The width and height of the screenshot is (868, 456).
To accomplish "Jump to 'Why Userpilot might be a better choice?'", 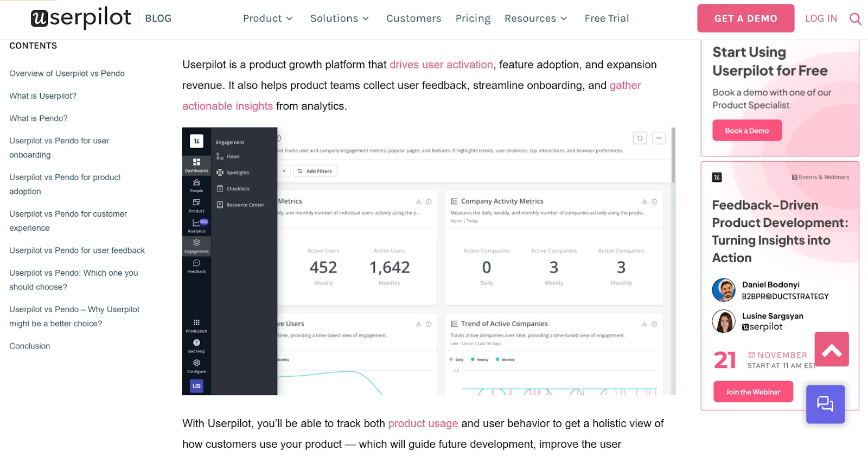I will [74, 316].
